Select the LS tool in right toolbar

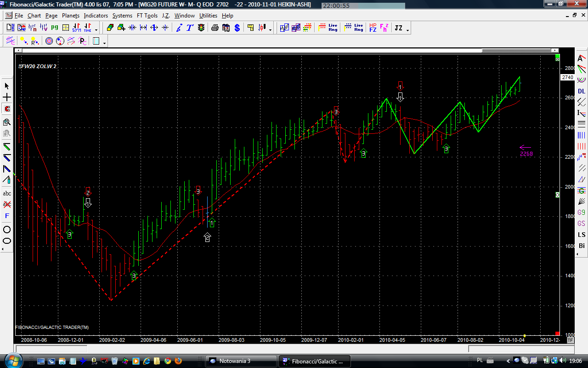[582, 235]
